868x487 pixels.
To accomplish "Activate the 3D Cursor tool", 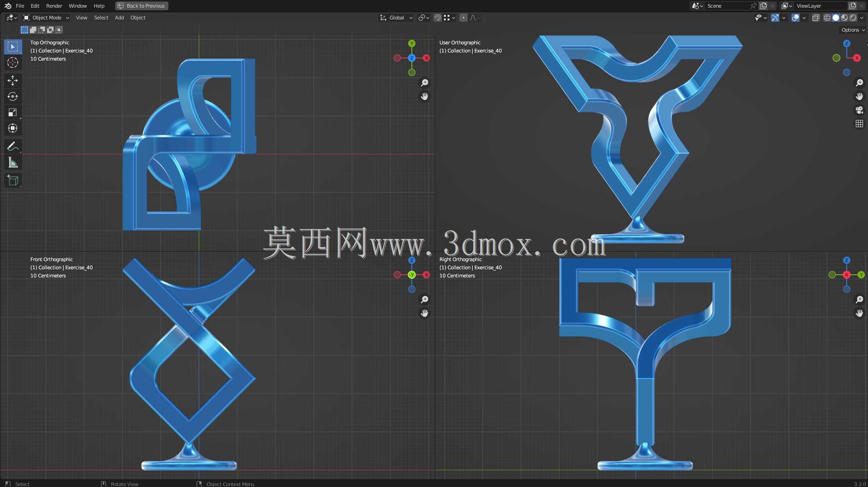I will click(x=13, y=62).
